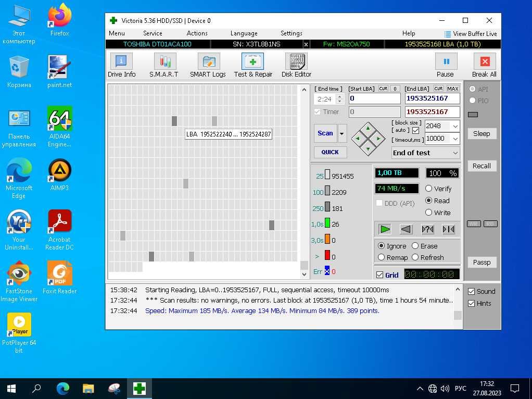Select Acrobat Reader DC desktop icon
Screen dimensions: 532x399
(x=59, y=230)
